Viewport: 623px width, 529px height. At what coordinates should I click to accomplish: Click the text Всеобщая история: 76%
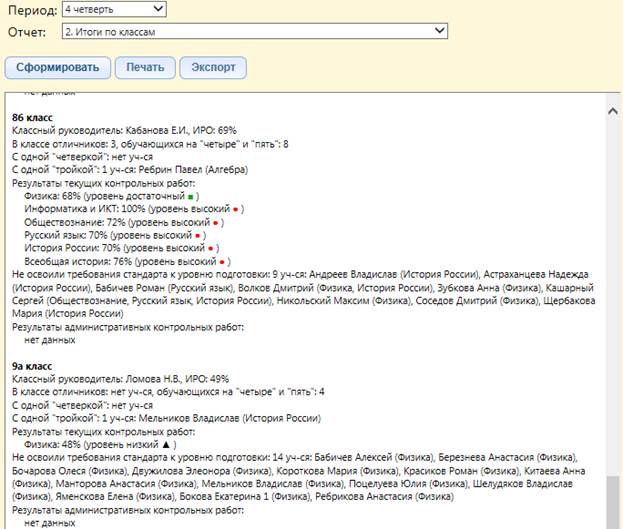pos(78,262)
